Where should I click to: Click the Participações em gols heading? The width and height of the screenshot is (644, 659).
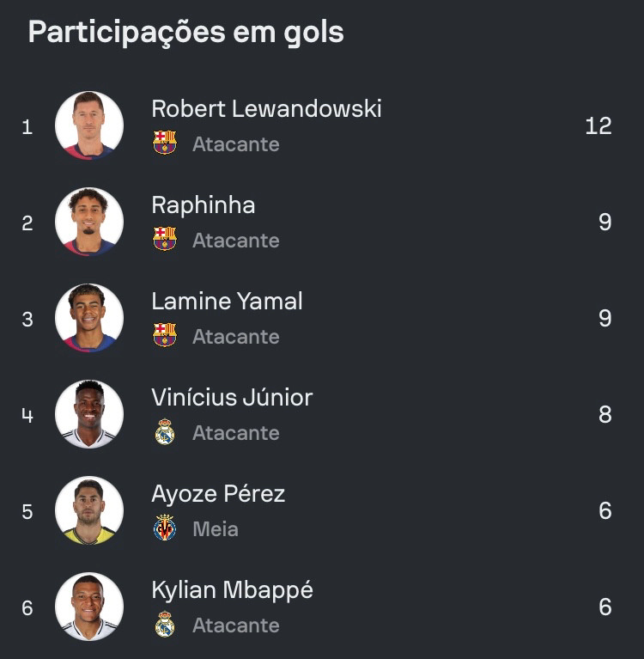click(x=186, y=33)
